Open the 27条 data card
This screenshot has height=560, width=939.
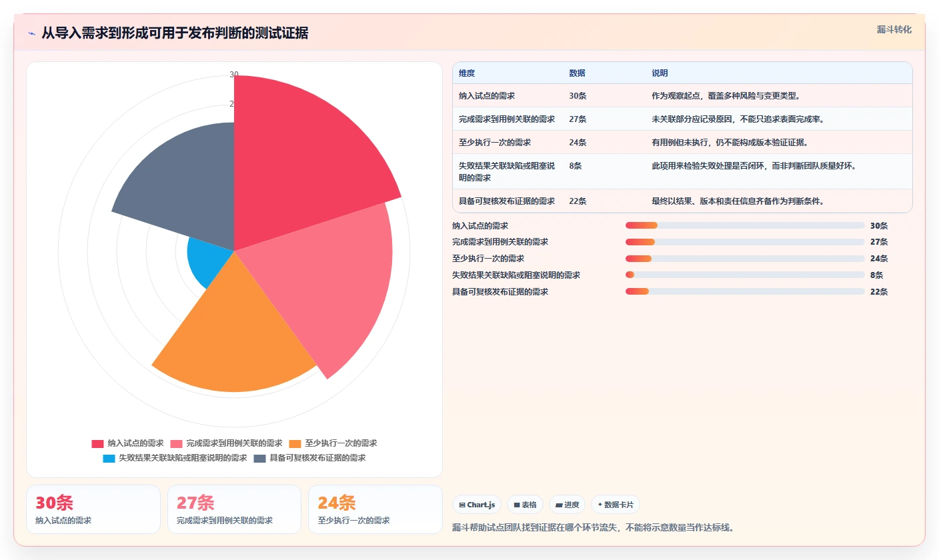tap(234, 509)
